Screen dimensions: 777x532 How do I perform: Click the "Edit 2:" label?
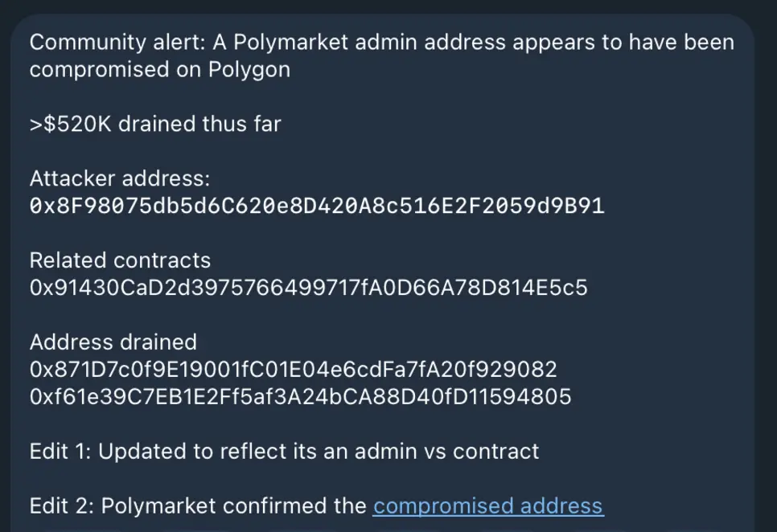(61, 506)
